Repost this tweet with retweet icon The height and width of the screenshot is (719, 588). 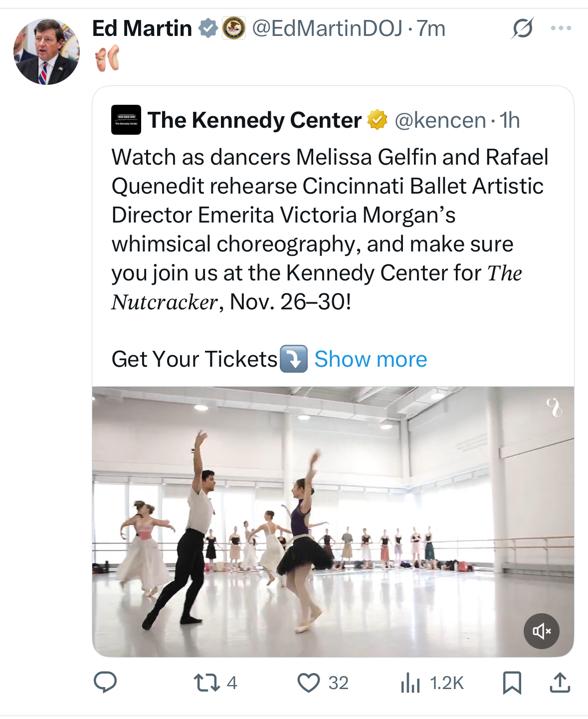point(206,683)
